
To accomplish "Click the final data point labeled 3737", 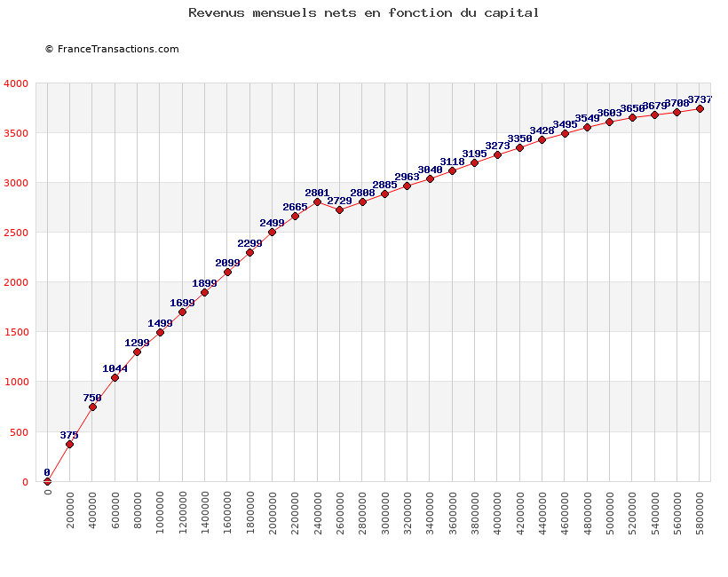I will [x=700, y=109].
